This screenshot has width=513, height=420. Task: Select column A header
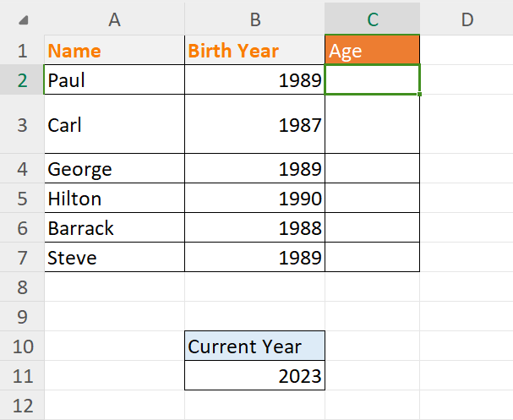[114, 19]
